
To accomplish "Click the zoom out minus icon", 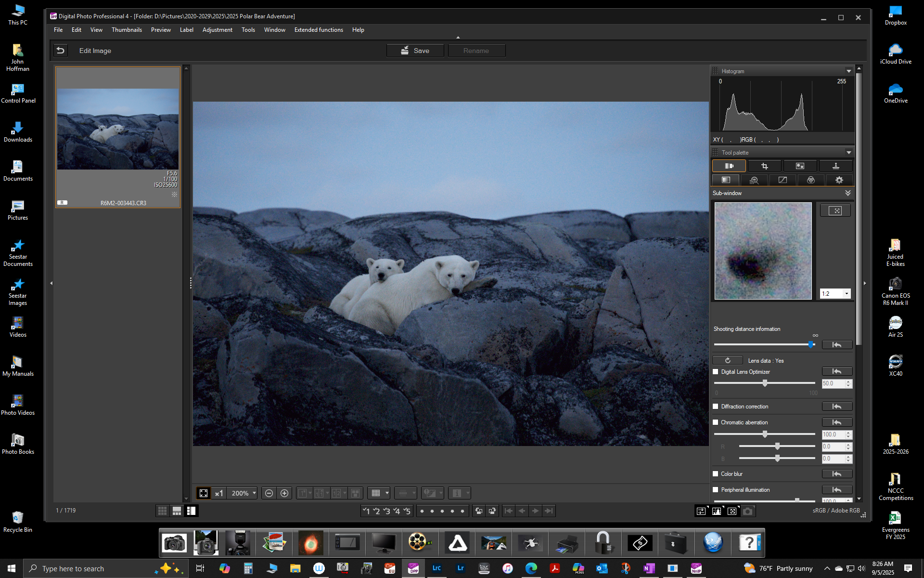I will click(x=269, y=493).
